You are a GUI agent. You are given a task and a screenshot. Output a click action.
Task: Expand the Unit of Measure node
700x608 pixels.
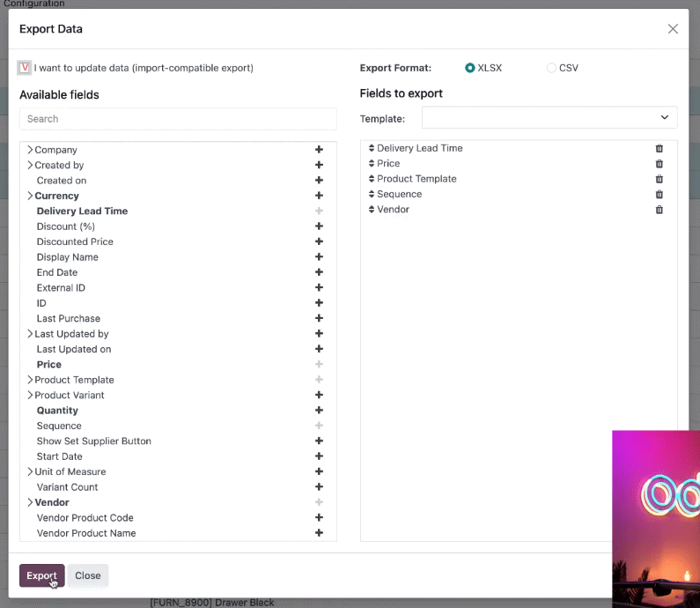click(30, 471)
